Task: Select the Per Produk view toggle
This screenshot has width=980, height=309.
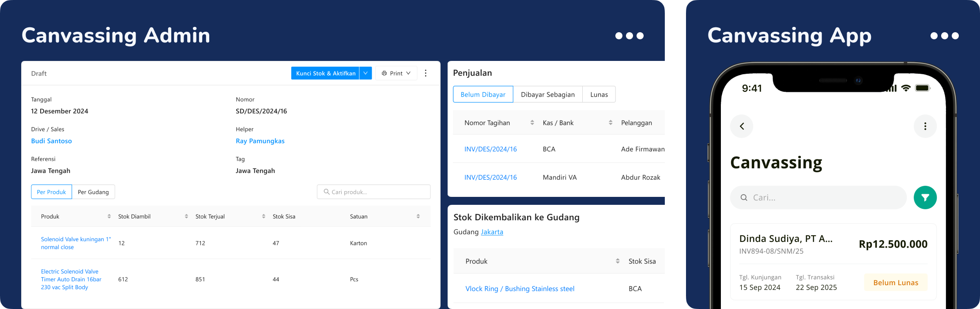Action: (51, 192)
